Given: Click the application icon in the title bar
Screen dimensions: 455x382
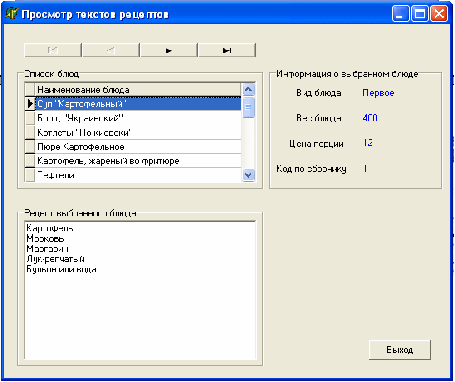Looking at the screenshot, I should tap(11, 14).
